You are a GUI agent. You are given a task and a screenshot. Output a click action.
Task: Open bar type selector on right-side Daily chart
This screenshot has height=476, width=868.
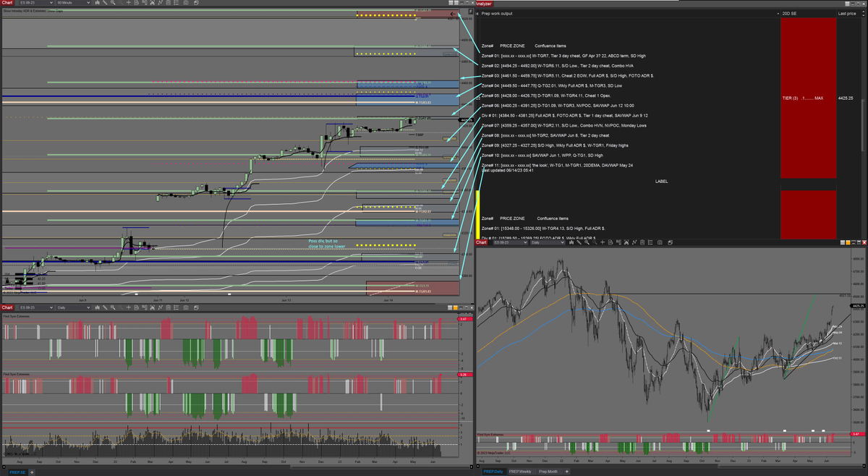pyautogui.click(x=571, y=242)
